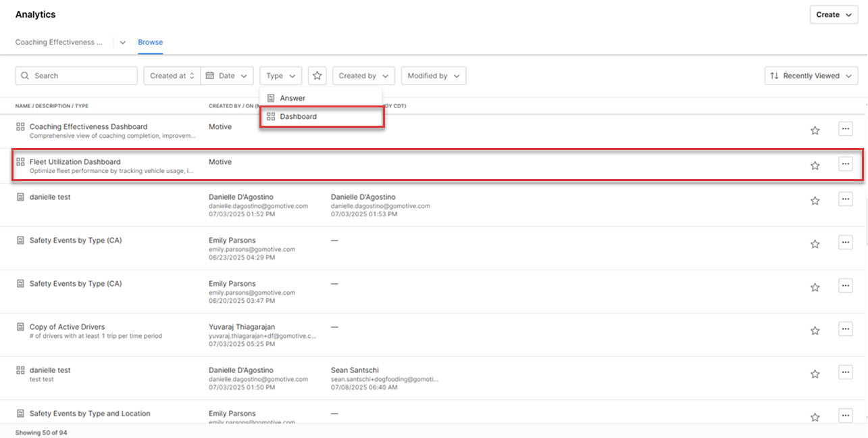868x438 pixels.
Task: Click the search magnifier icon
Action: coord(25,76)
